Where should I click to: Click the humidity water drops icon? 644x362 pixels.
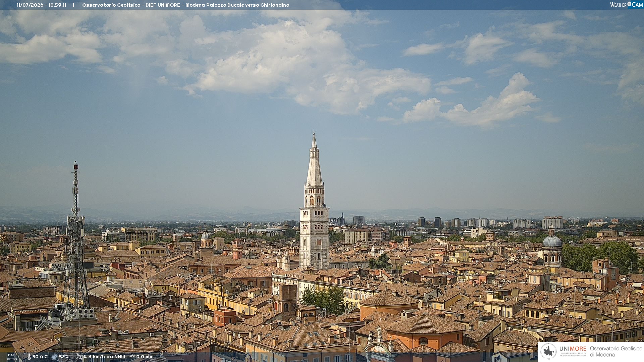coord(55,357)
